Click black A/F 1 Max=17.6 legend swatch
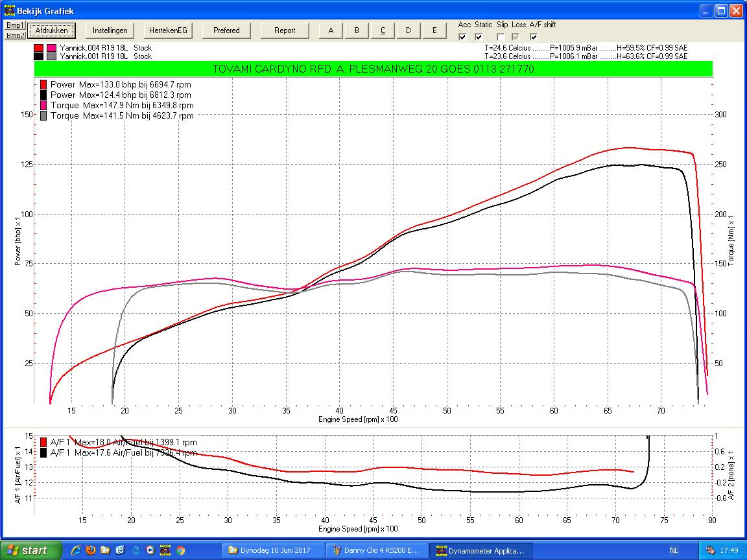Screen dimensions: 747x560 [43, 453]
